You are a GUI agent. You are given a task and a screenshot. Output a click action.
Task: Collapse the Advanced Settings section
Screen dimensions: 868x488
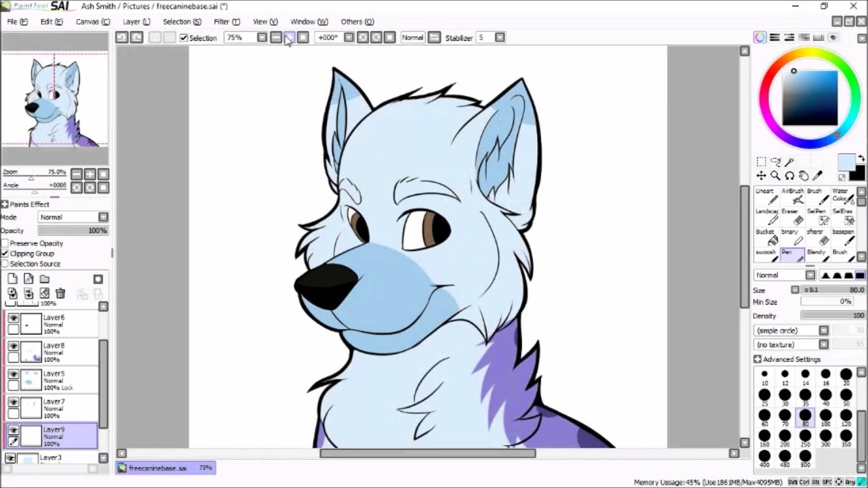(x=757, y=359)
